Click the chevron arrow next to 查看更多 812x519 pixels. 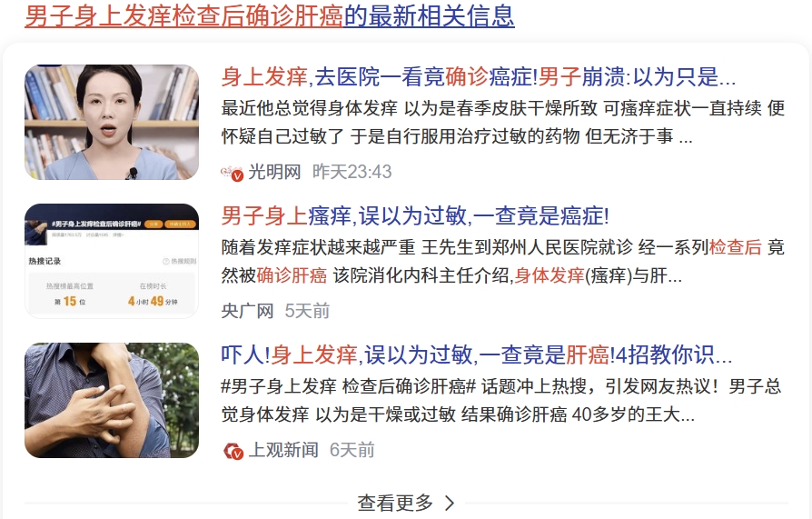450,503
